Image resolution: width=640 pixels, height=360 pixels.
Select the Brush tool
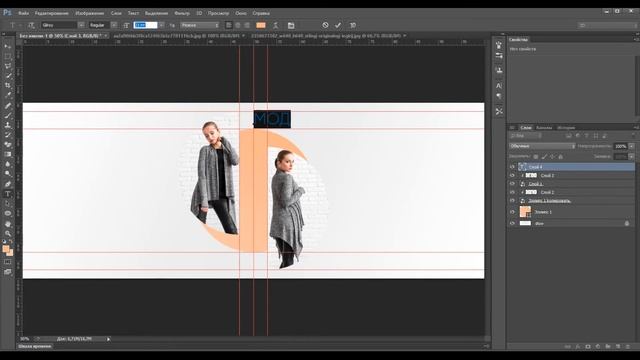point(8,116)
